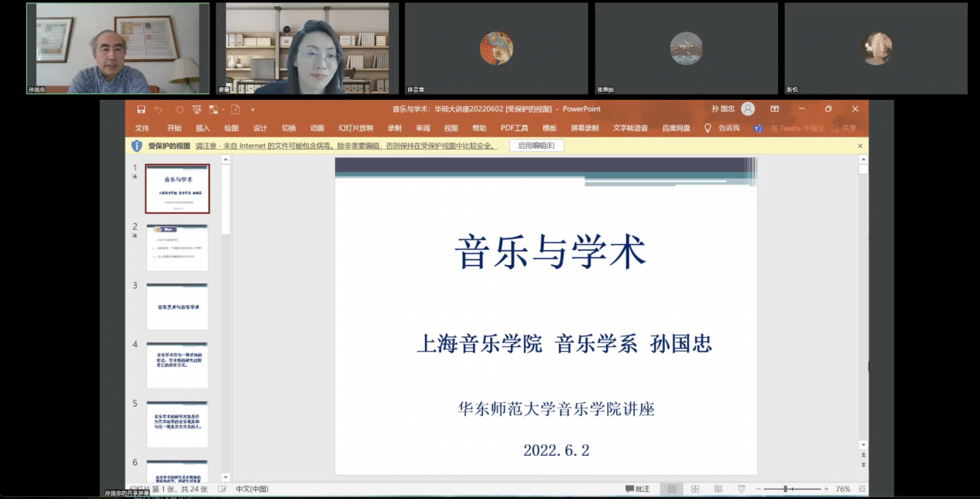980x499 pixels.
Task: Click the 启用编辑(E) button
Action: pyautogui.click(x=536, y=146)
